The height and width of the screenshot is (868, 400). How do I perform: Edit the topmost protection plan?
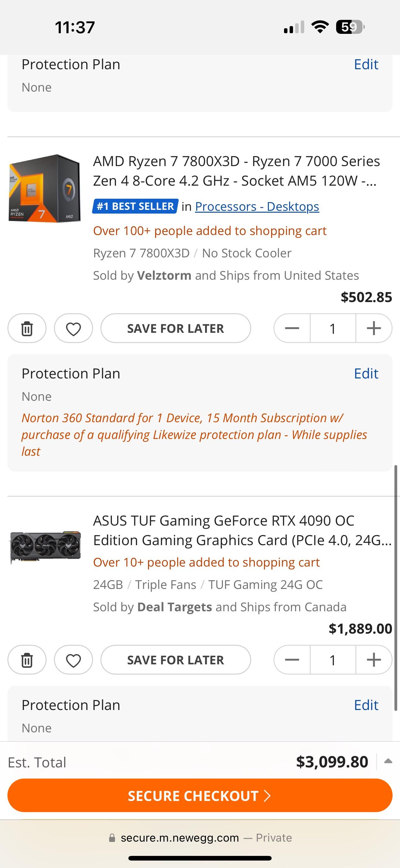[366, 64]
